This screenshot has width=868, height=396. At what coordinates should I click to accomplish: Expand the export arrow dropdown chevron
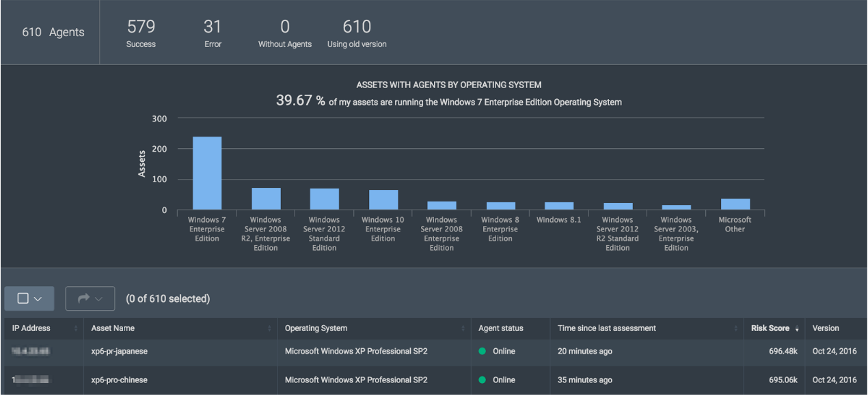[99, 299]
